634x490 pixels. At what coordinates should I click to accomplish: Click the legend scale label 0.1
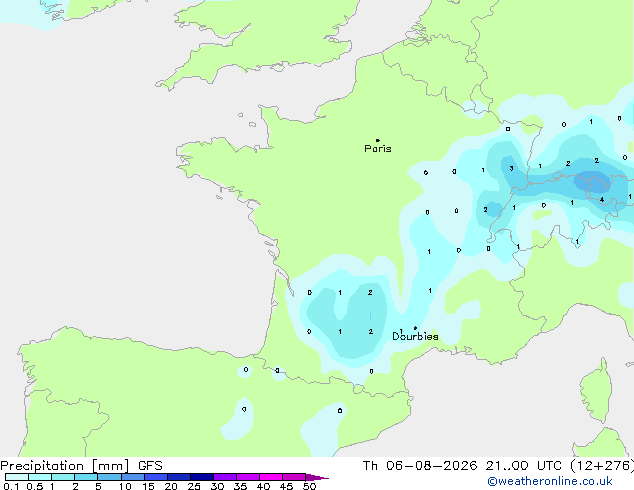[11, 486]
